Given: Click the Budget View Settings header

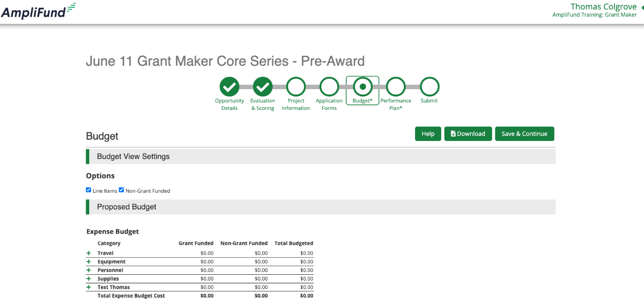Looking at the screenshot, I should pos(133,157).
